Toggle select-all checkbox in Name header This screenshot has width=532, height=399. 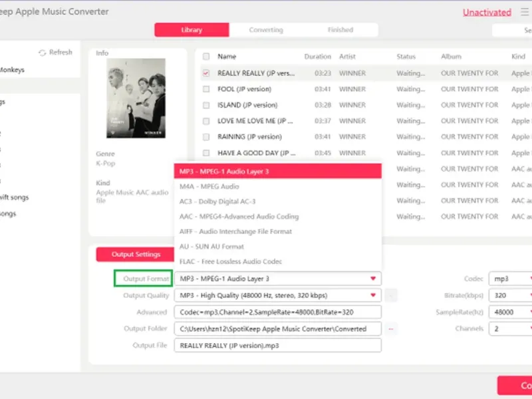pyautogui.click(x=206, y=57)
